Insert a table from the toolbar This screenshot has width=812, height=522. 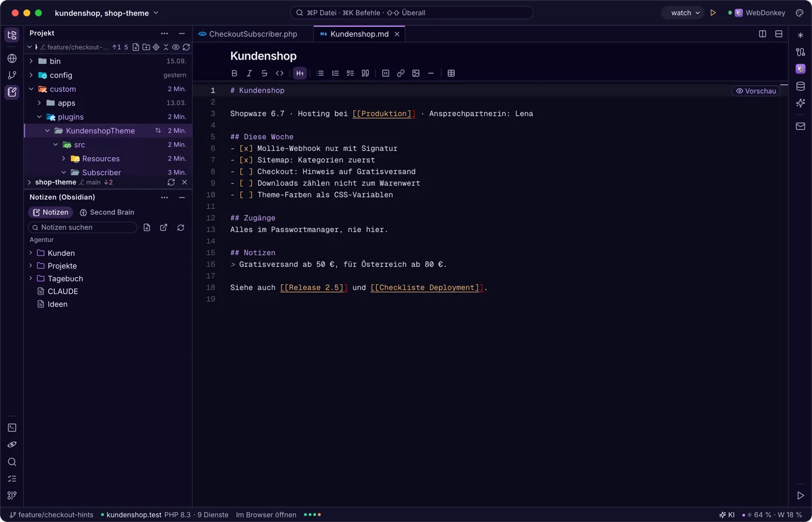pos(451,73)
